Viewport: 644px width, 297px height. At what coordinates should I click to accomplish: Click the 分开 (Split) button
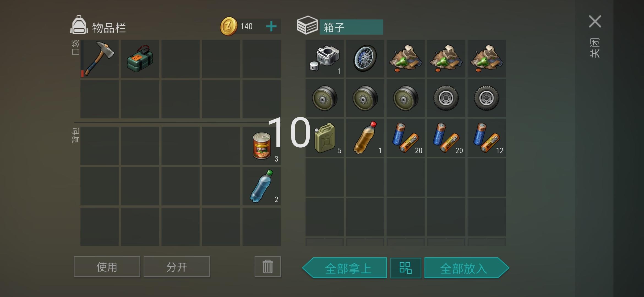click(177, 266)
